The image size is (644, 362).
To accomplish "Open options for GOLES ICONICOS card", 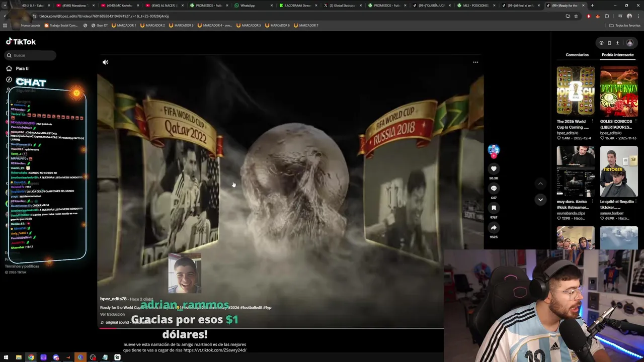I will 636,122.
